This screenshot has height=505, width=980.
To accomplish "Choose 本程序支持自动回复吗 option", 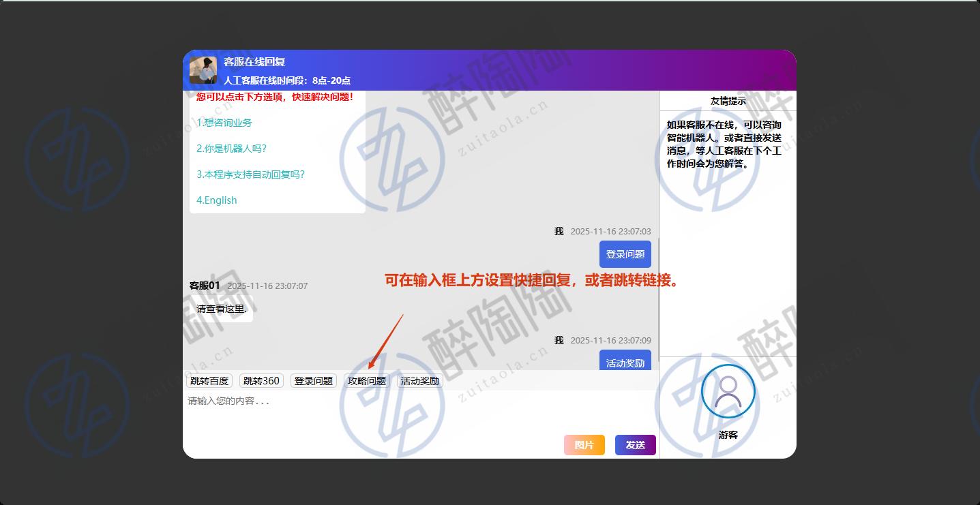I will tap(250, 174).
